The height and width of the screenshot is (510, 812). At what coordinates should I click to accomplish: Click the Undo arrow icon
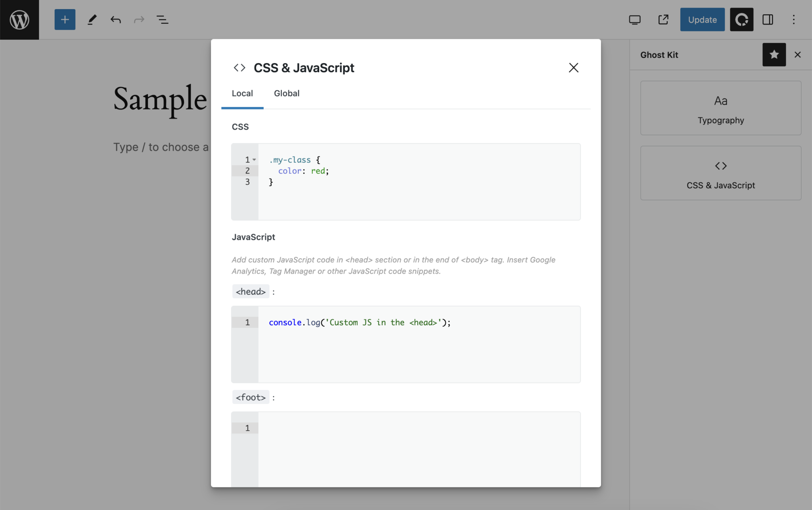point(115,19)
